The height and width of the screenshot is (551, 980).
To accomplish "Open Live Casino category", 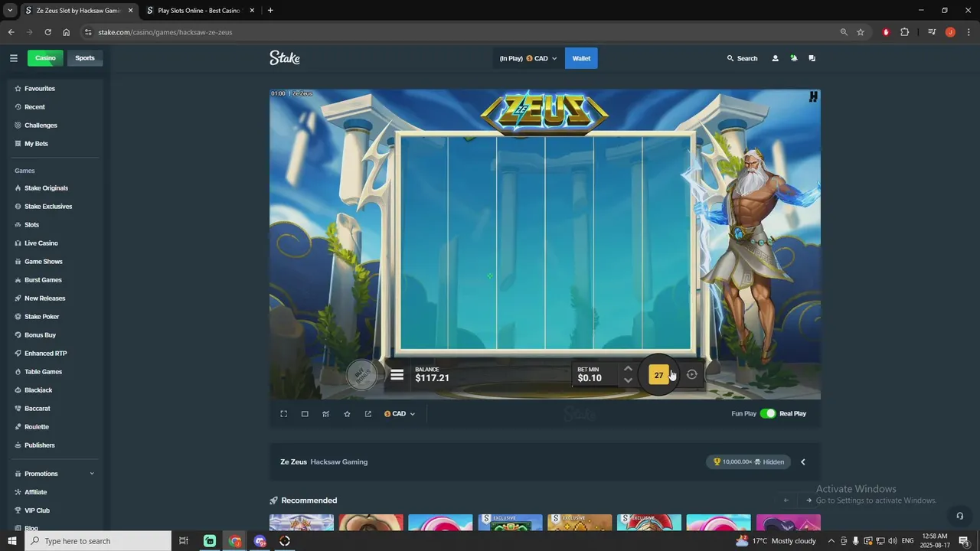I will click(x=54, y=243).
